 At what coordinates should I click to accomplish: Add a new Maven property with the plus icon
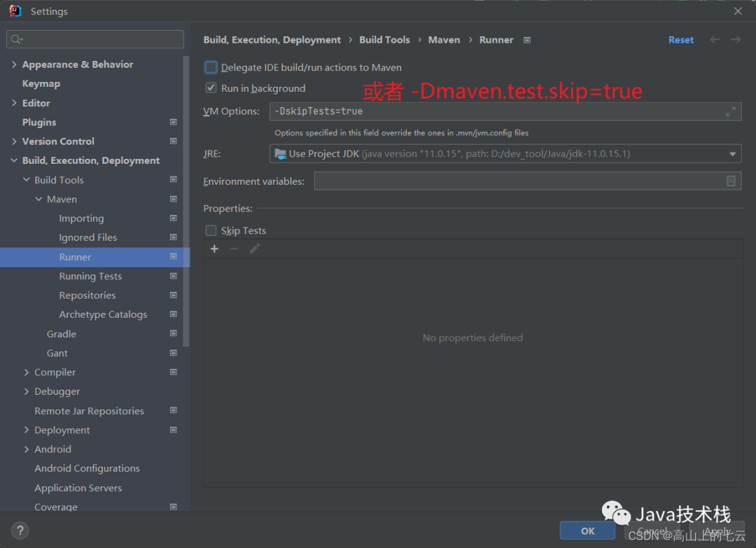[215, 248]
